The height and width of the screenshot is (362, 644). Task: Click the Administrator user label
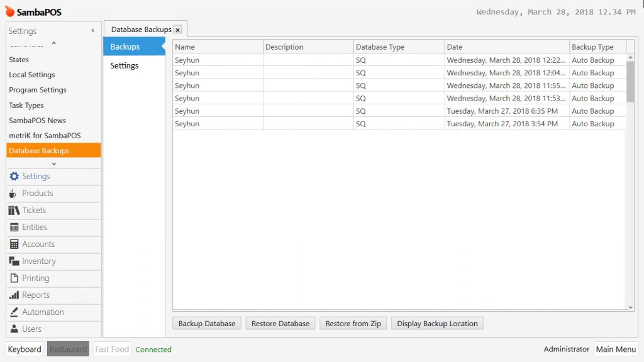pyautogui.click(x=567, y=349)
